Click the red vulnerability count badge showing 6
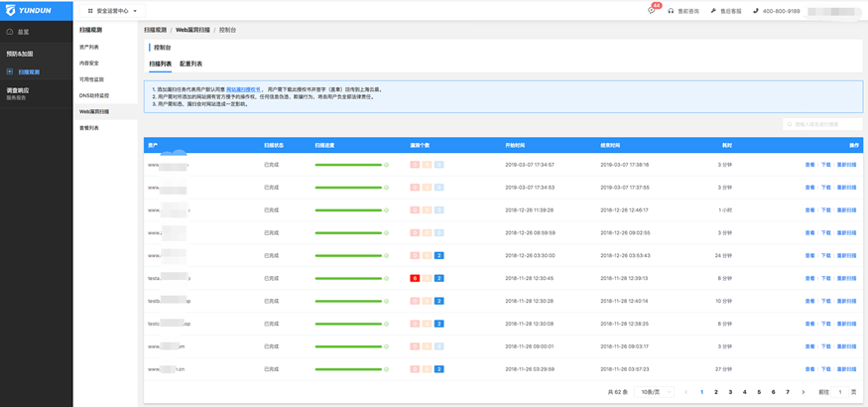The width and height of the screenshot is (868, 407). (x=415, y=278)
